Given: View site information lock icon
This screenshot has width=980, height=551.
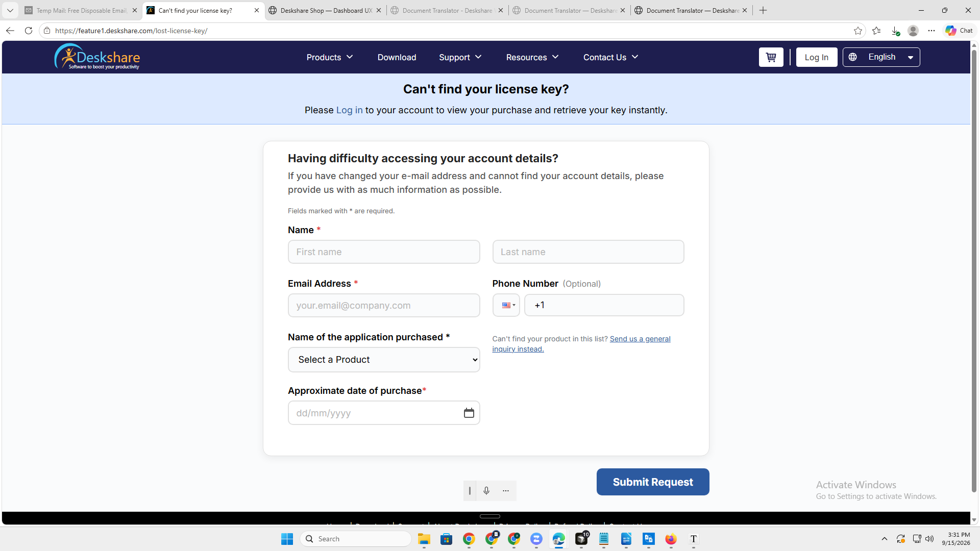Looking at the screenshot, I should coord(47,31).
